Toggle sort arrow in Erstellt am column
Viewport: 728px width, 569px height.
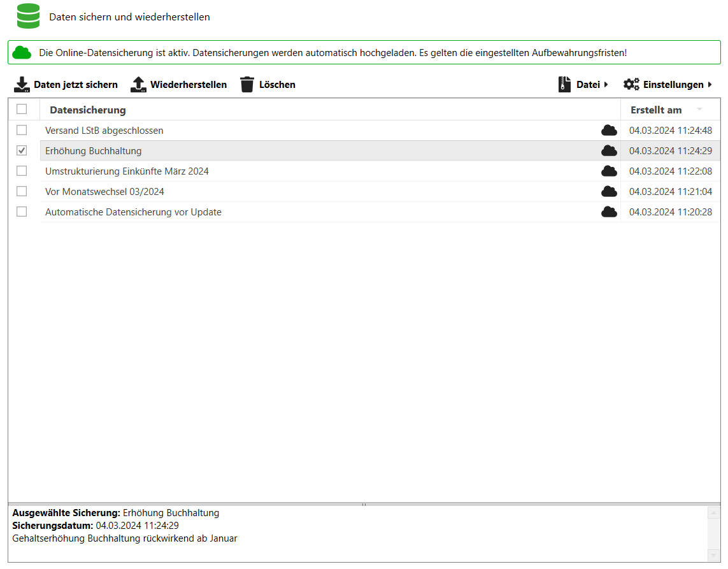coord(699,110)
